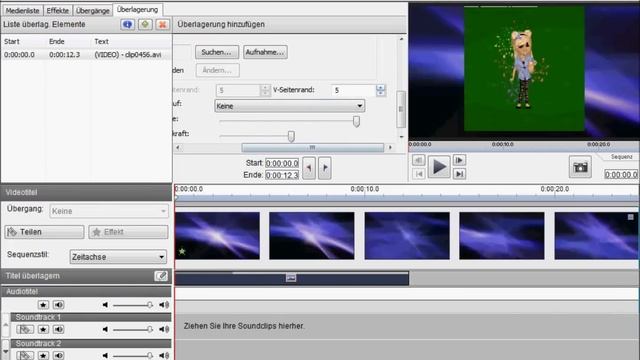640x360 pixels.
Task: Click black right arrow beside Start/Ende fields
Action: 325,168
